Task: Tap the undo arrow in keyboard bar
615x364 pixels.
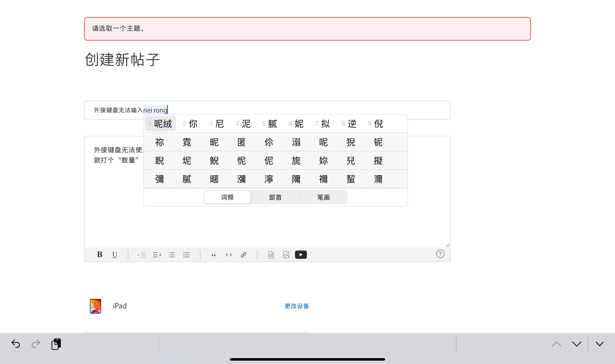Action: coord(16,344)
